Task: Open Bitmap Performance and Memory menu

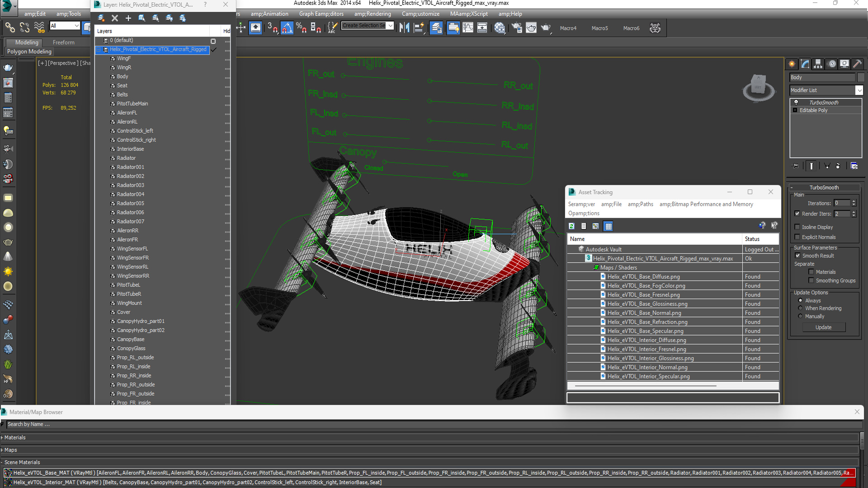Action: coord(706,204)
